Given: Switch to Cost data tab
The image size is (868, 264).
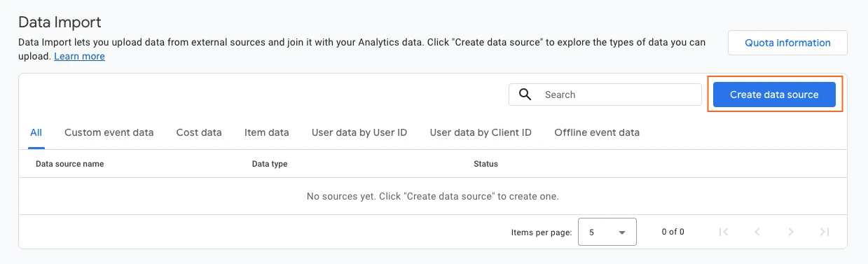Looking at the screenshot, I should [199, 132].
